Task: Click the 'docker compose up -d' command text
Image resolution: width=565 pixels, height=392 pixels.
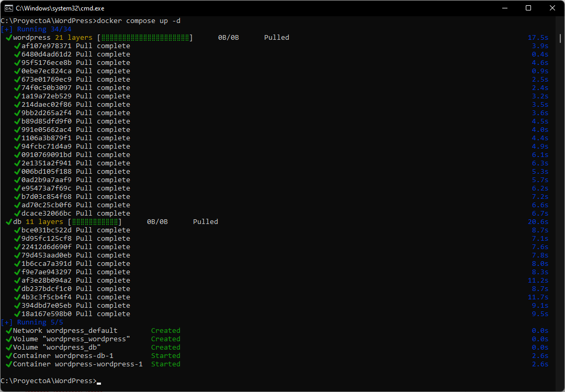Action: (139, 21)
